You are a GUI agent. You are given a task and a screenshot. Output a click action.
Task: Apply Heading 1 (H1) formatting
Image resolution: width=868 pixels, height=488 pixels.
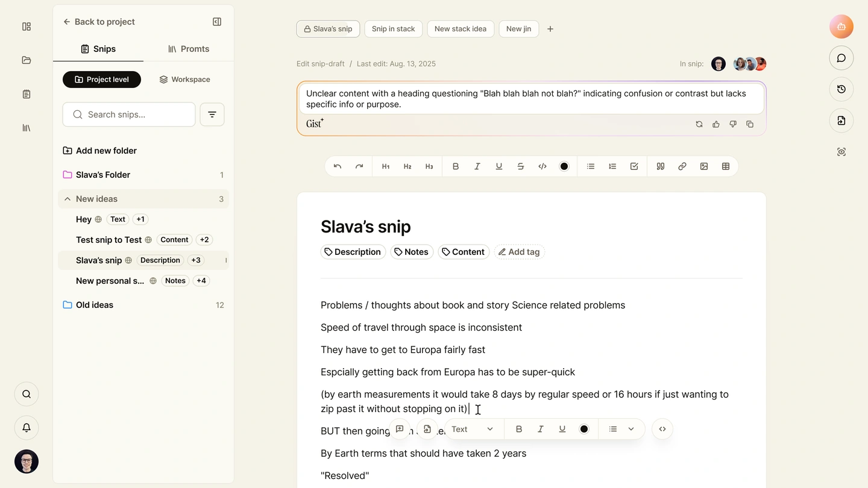click(386, 166)
